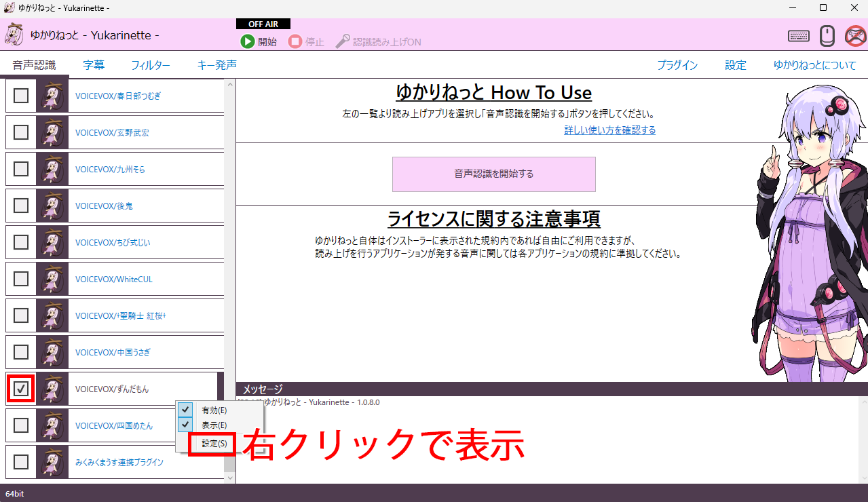Switch to the キー発声 tab

(x=216, y=65)
